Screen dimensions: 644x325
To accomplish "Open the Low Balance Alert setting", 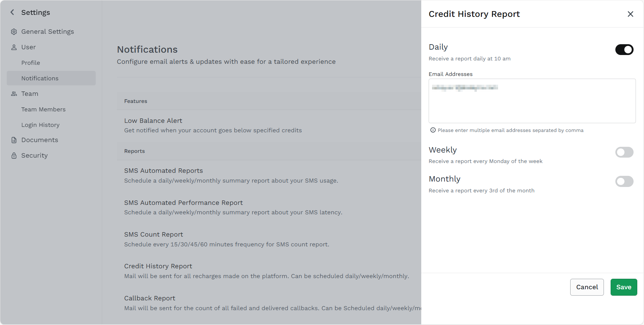I will tap(153, 121).
